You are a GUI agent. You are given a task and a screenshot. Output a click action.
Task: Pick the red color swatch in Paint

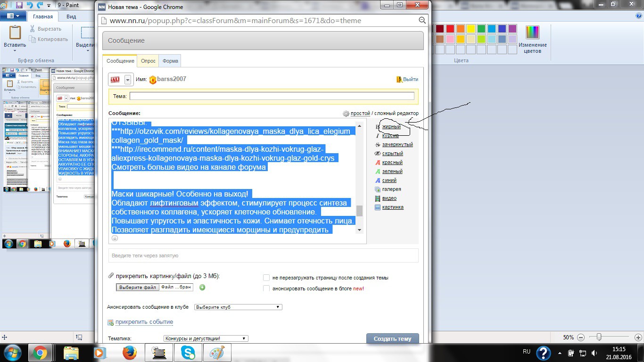[x=450, y=29]
